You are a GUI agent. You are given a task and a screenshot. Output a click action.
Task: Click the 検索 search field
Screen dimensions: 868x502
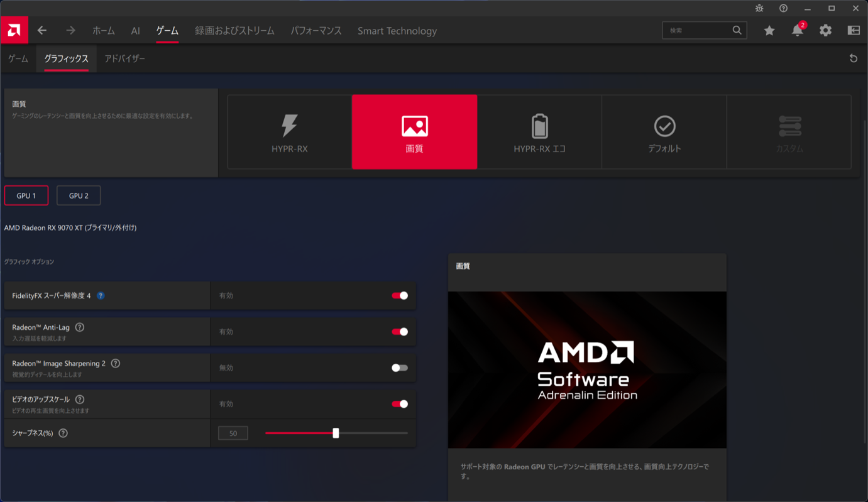pos(696,30)
